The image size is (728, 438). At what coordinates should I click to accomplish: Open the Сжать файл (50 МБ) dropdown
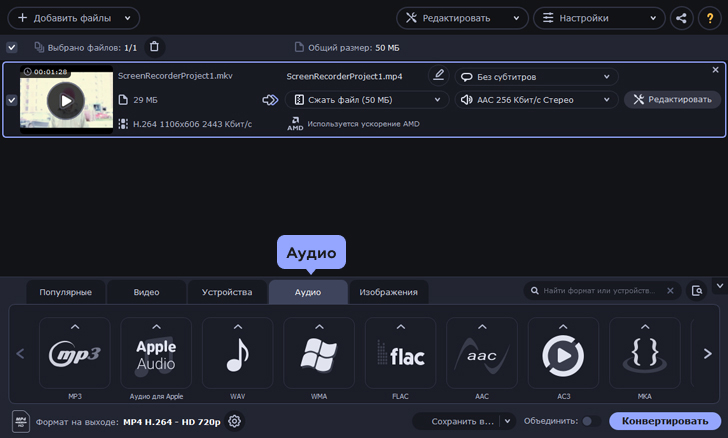click(x=367, y=100)
